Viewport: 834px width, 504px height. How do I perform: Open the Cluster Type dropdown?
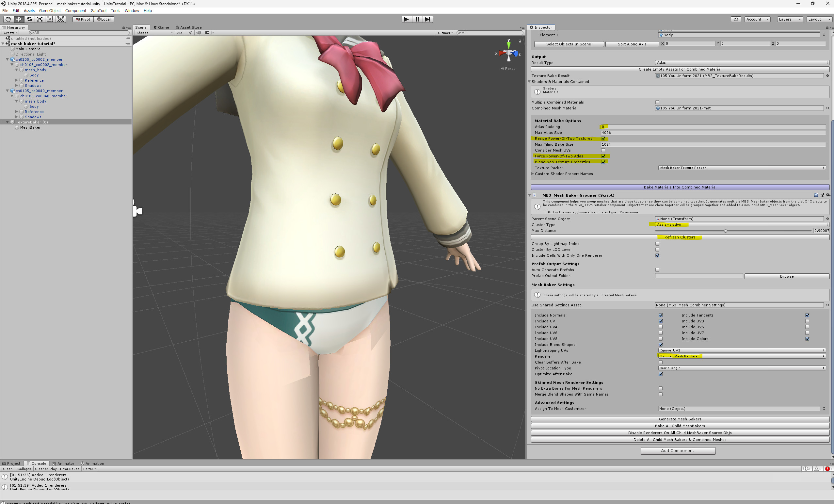741,225
